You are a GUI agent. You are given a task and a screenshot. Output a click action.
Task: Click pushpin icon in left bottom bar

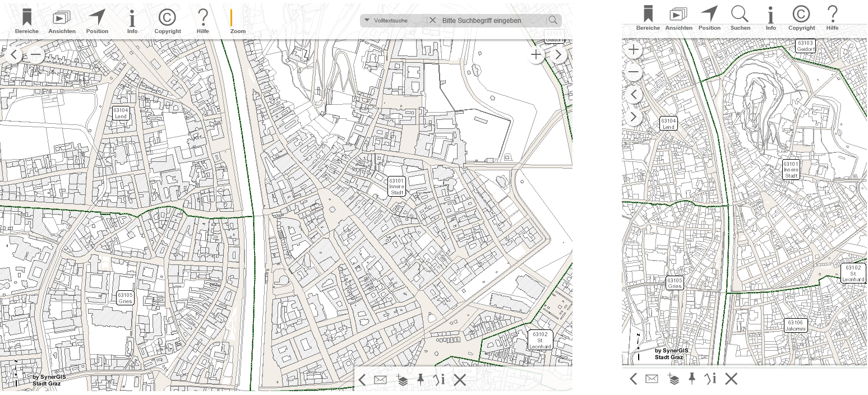(x=421, y=379)
